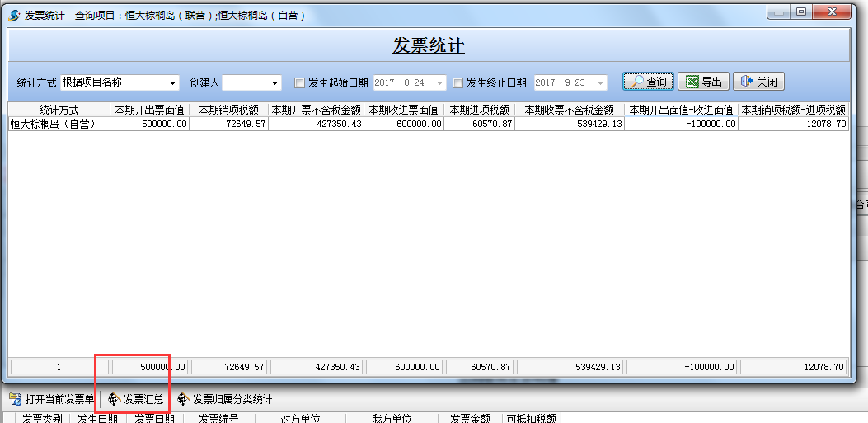The image size is (868, 423).
Task: Minimize the 发票统计 window
Action: [x=780, y=12]
